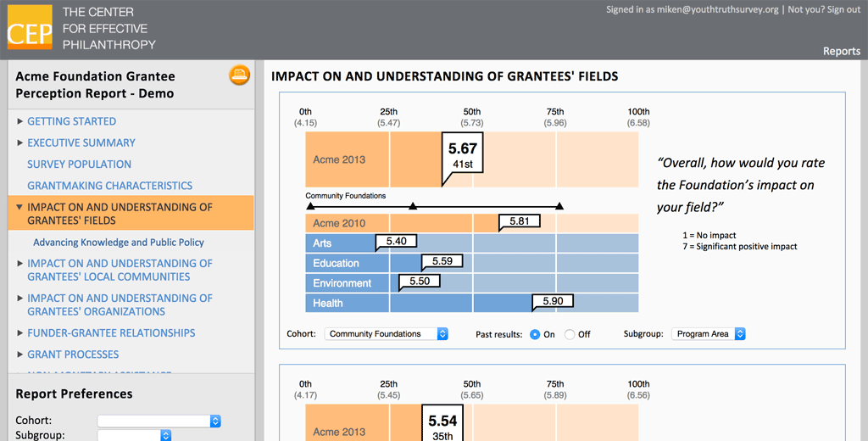Open Funder-Grantee Relationships
The width and height of the screenshot is (868, 441).
(111, 333)
